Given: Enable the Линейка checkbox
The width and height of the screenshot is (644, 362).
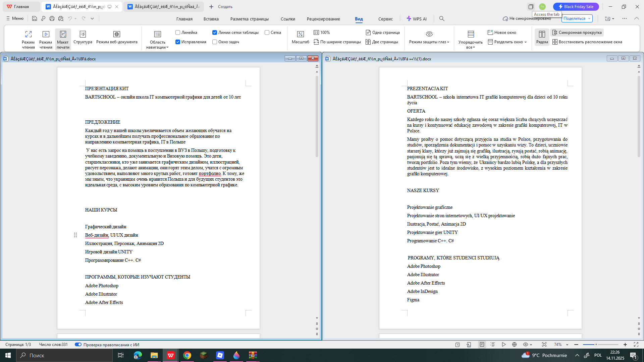Looking at the screenshot, I should click(178, 33).
